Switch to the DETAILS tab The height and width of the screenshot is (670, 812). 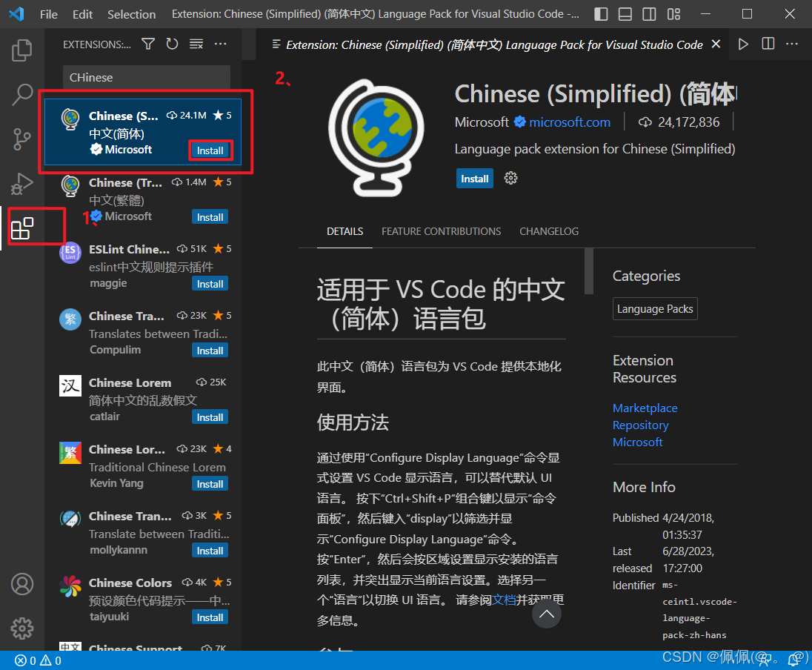[345, 231]
